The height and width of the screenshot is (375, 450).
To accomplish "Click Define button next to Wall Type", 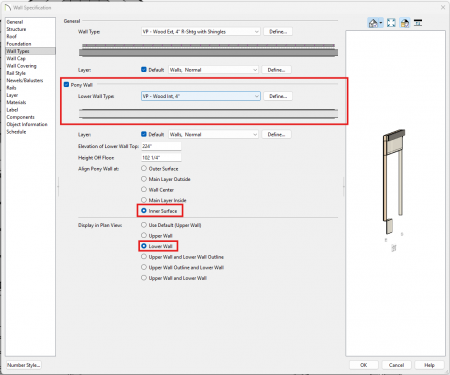I will point(278,32).
